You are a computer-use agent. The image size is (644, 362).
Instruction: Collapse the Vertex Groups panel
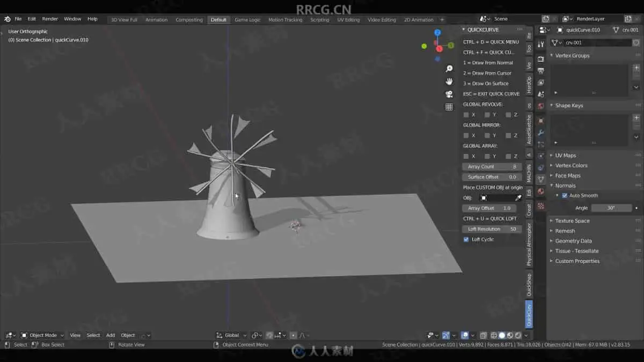tap(572, 56)
